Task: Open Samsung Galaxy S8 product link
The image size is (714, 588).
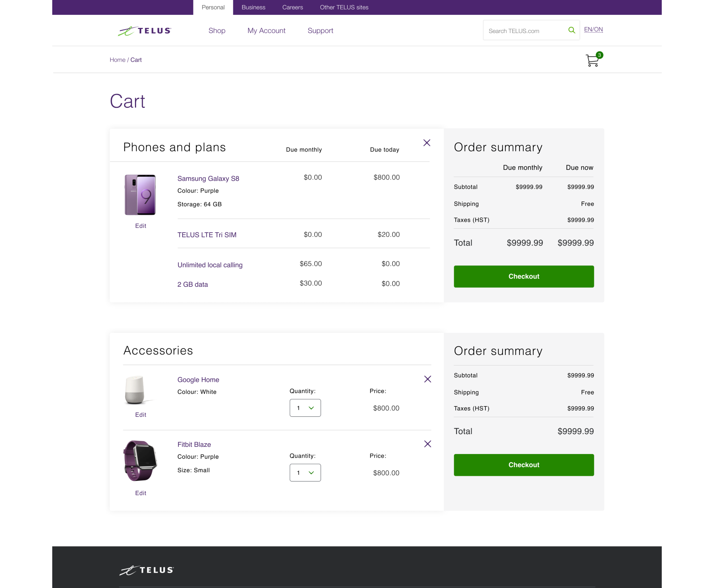Action: coord(208,179)
